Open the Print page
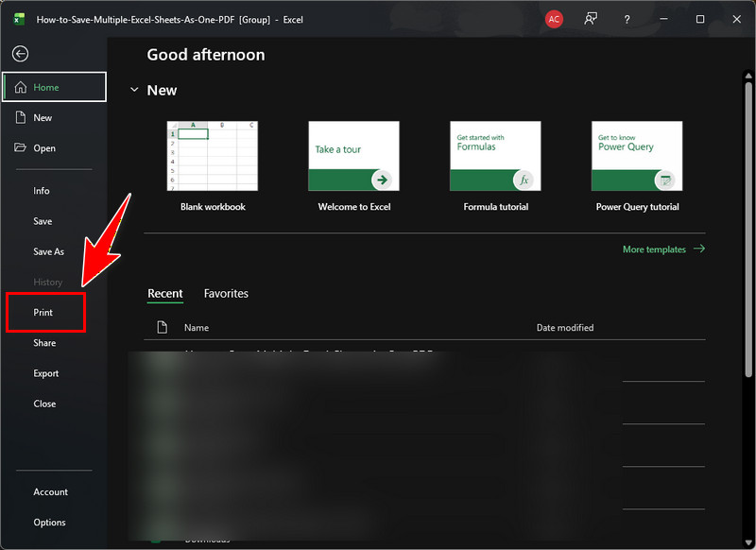Viewport: 756px width, 550px height. 43,313
